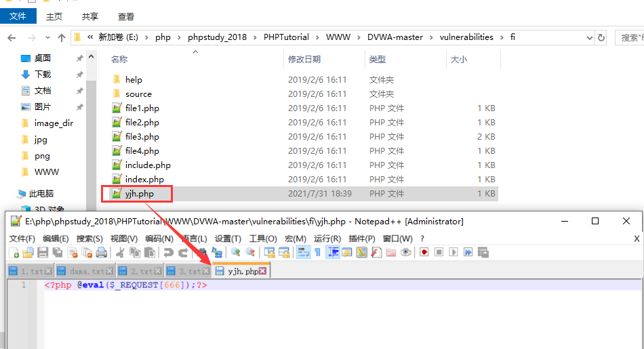Click the Stop recording macro icon
644x349 pixels.
pyautogui.click(x=439, y=252)
